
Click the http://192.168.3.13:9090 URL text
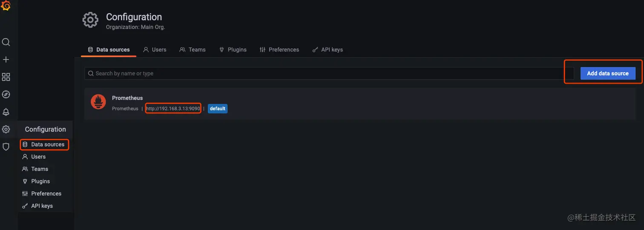coord(173,109)
